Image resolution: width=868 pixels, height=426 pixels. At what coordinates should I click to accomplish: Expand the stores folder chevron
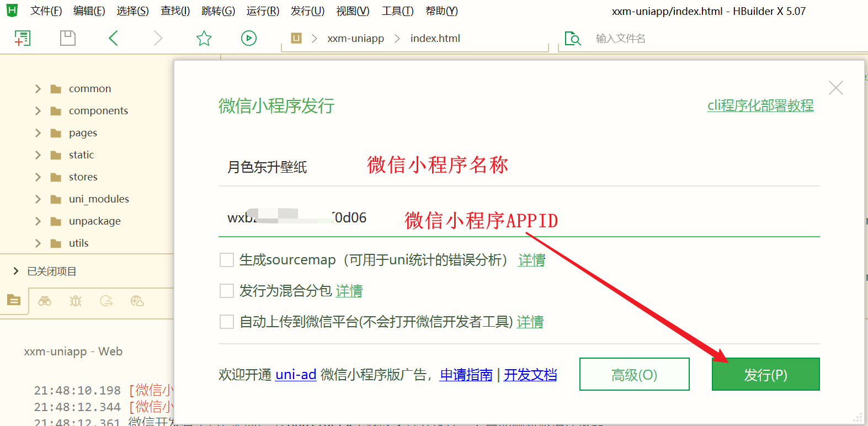(x=38, y=177)
